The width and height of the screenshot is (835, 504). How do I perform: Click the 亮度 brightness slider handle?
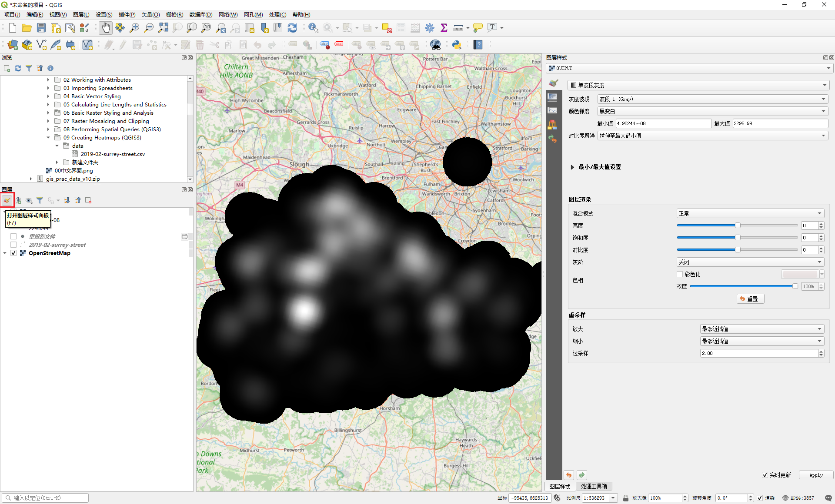coord(738,225)
